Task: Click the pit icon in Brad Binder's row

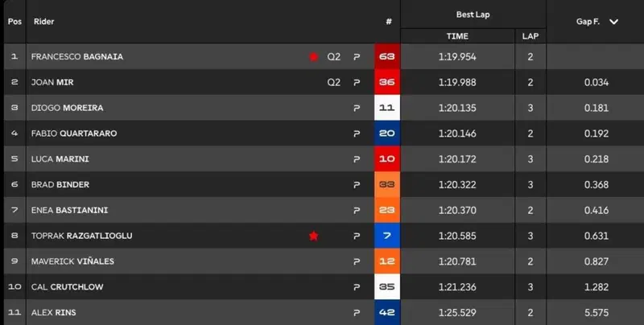Action: point(357,185)
